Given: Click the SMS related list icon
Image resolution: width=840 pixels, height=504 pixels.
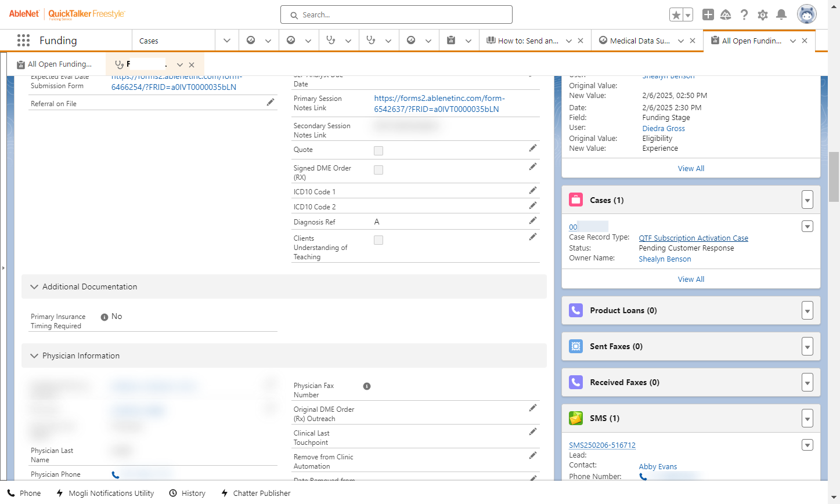Looking at the screenshot, I should (x=576, y=418).
